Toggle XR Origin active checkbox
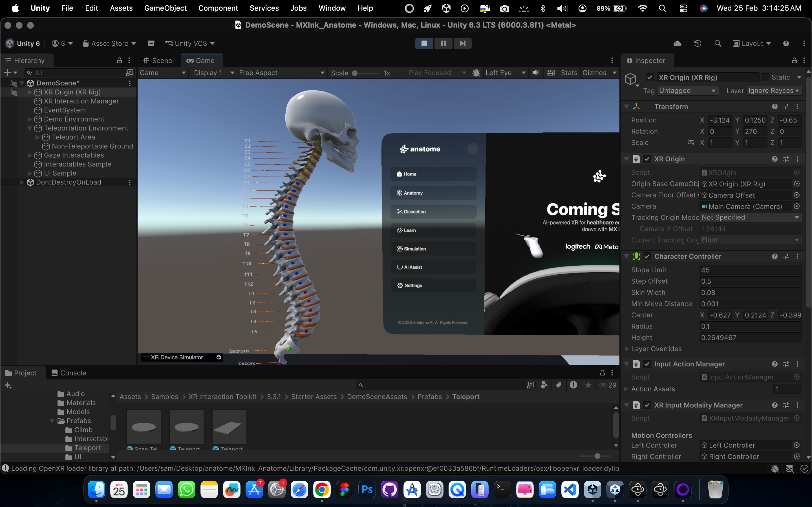The image size is (812, 507). (650, 77)
